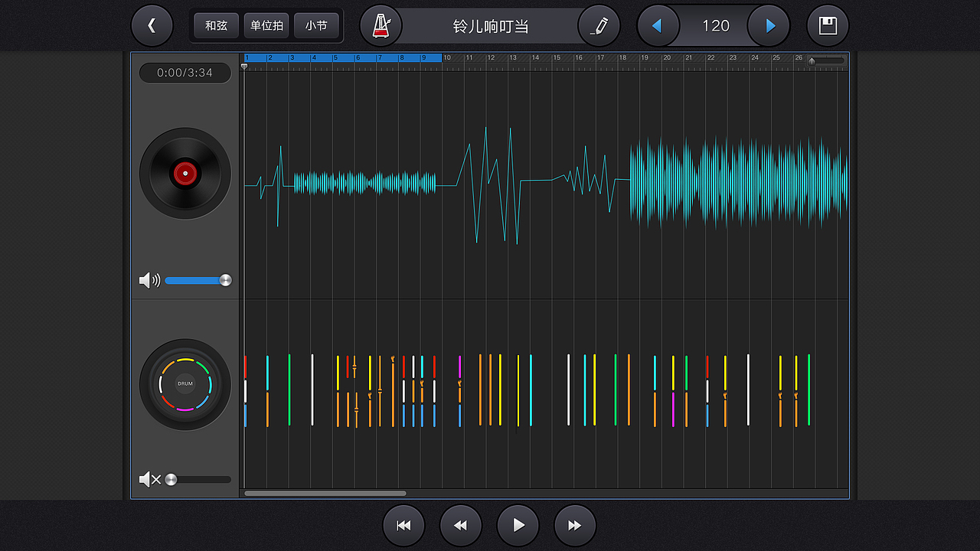The height and width of the screenshot is (551, 980).
Task: Toggle the metronome icon
Action: tap(381, 26)
